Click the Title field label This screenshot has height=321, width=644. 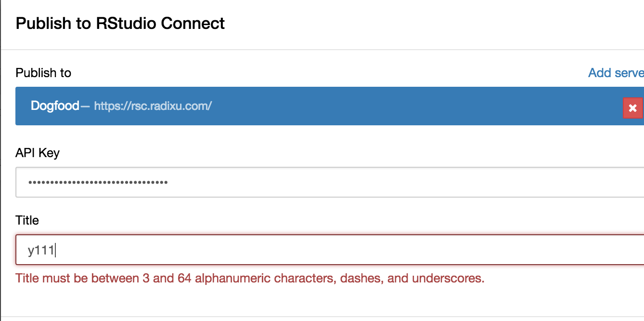click(x=27, y=220)
